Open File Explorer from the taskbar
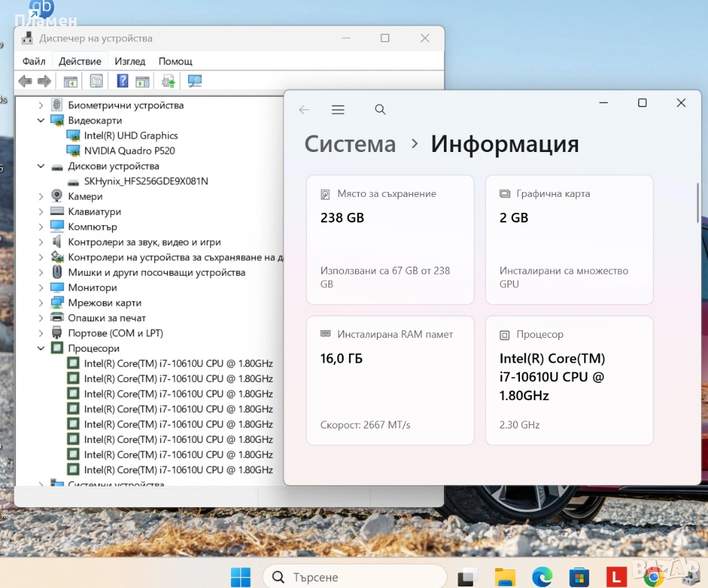The image size is (708, 588). click(505, 576)
